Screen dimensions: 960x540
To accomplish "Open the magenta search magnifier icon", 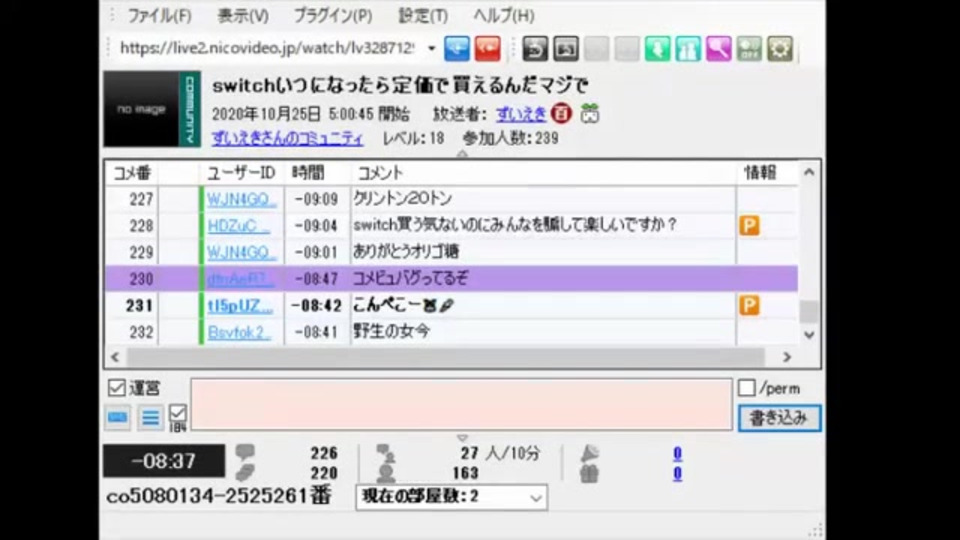I will click(x=719, y=49).
